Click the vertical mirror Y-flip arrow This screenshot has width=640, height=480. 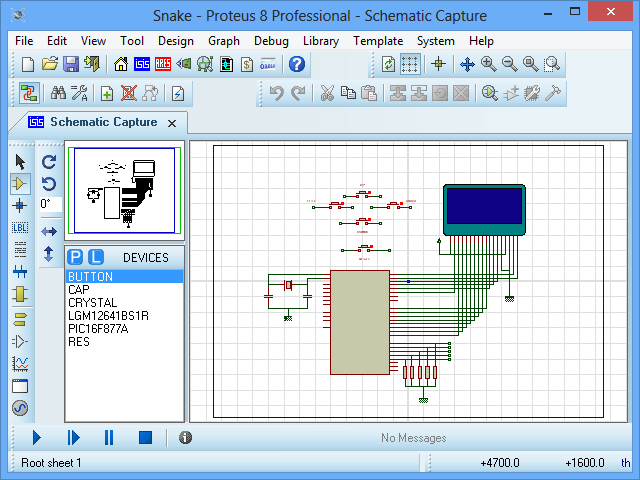pyautogui.click(x=49, y=254)
